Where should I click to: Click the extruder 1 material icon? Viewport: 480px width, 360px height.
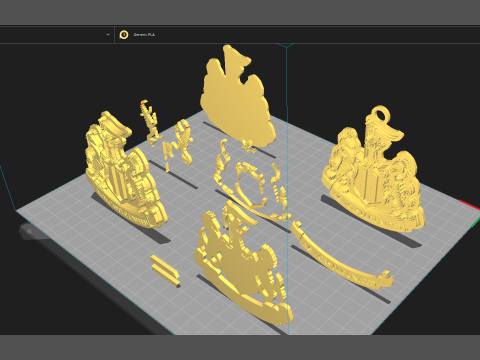pos(124,35)
